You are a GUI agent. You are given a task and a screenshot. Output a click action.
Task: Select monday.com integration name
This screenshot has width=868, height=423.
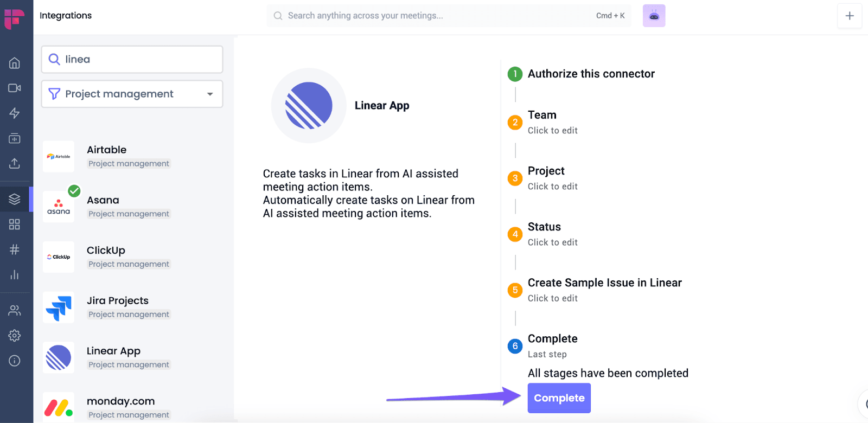pos(120,401)
